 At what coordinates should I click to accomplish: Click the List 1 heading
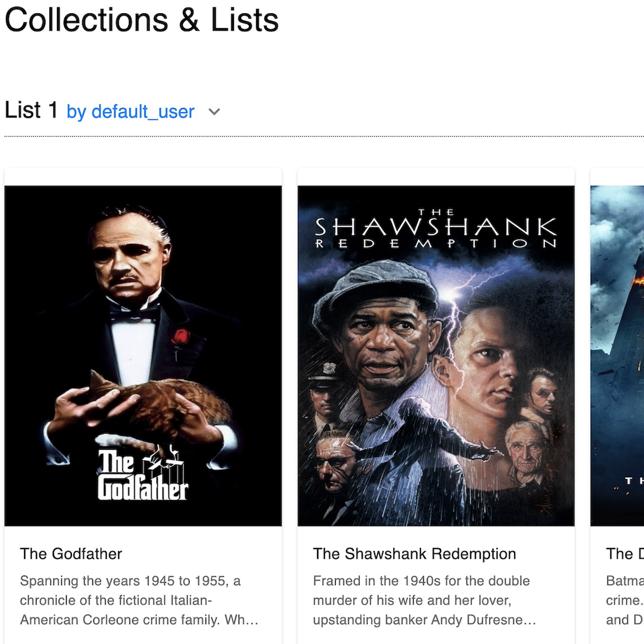31,110
